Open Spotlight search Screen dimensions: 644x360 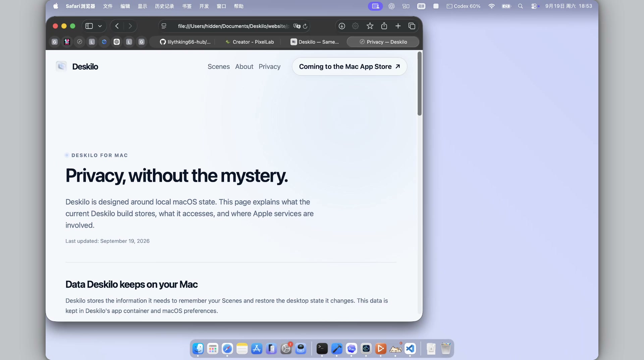521,6
